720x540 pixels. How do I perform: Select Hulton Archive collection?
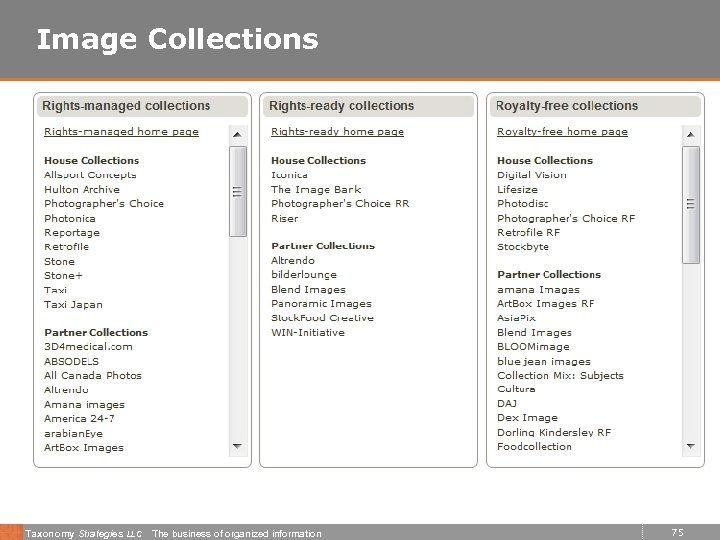pyautogui.click(x=82, y=190)
